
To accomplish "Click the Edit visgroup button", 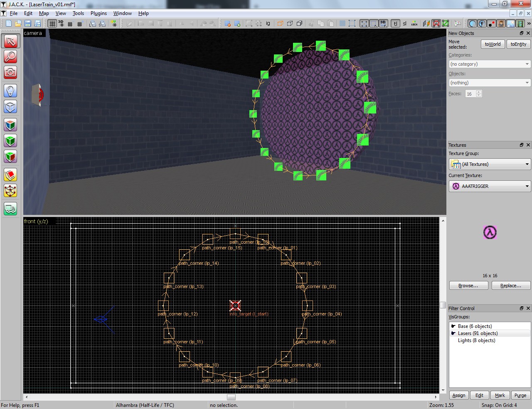I will [479, 395].
